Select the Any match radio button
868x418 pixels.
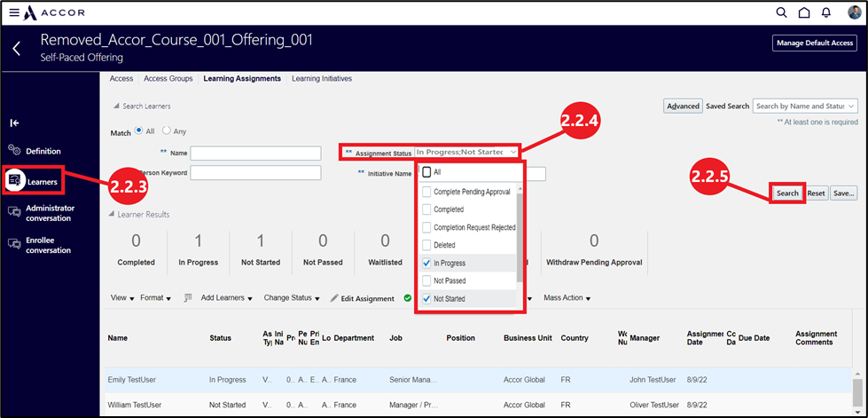click(x=166, y=130)
